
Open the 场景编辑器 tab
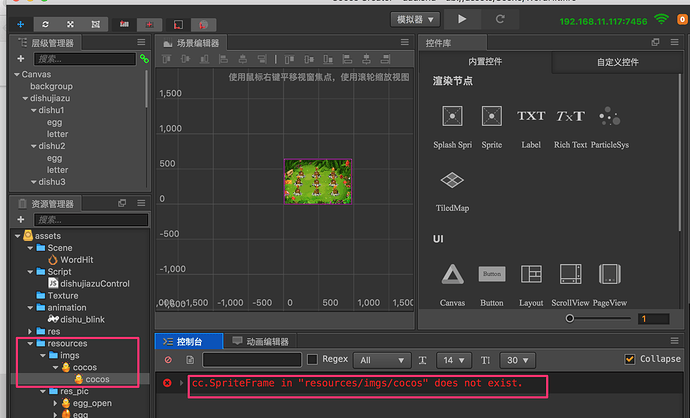[191, 43]
